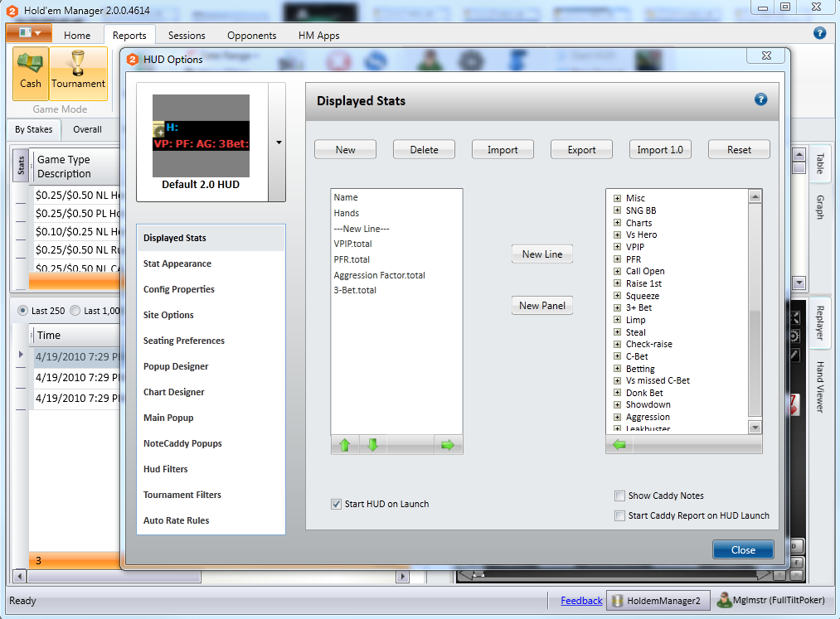Expand the Showdown stats node
This screenshot has width=840, height=619.
[617, 404]
